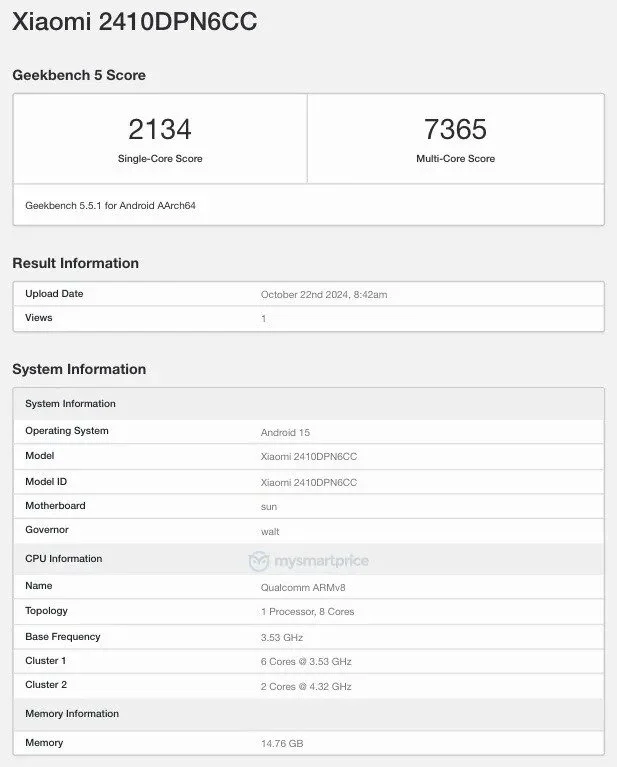The height and width of the screenshot is (767, 617).
Task: Click the Memory value 14.76 GB
Action: pos(281,744)
